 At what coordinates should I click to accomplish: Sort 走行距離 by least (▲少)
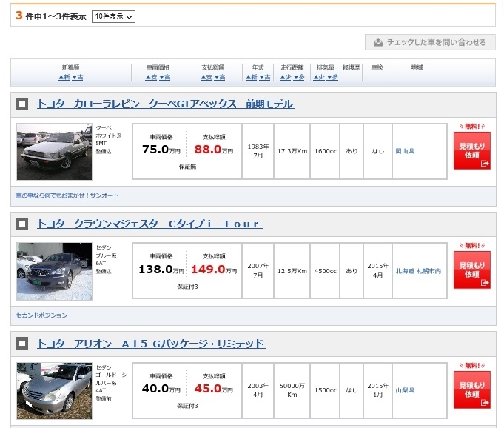coord(285,77)
